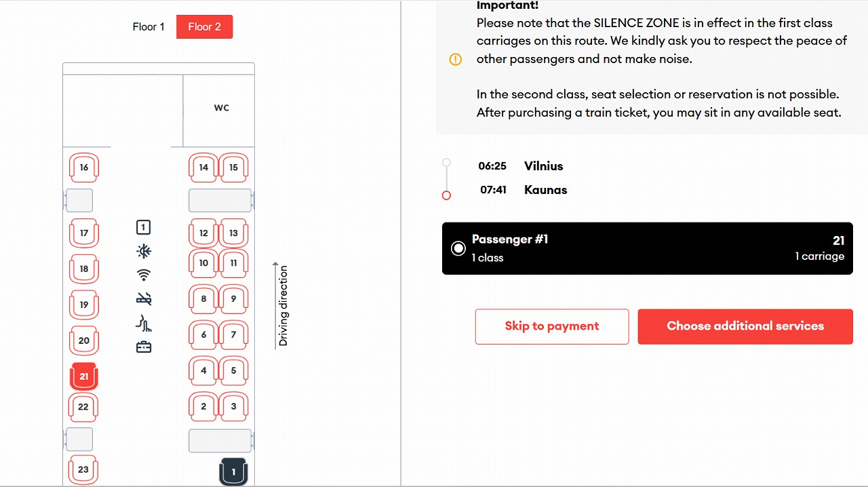Select seat 16 on the seat map
The width and height of the screenshot is (868, 487).
click(84, 168)
